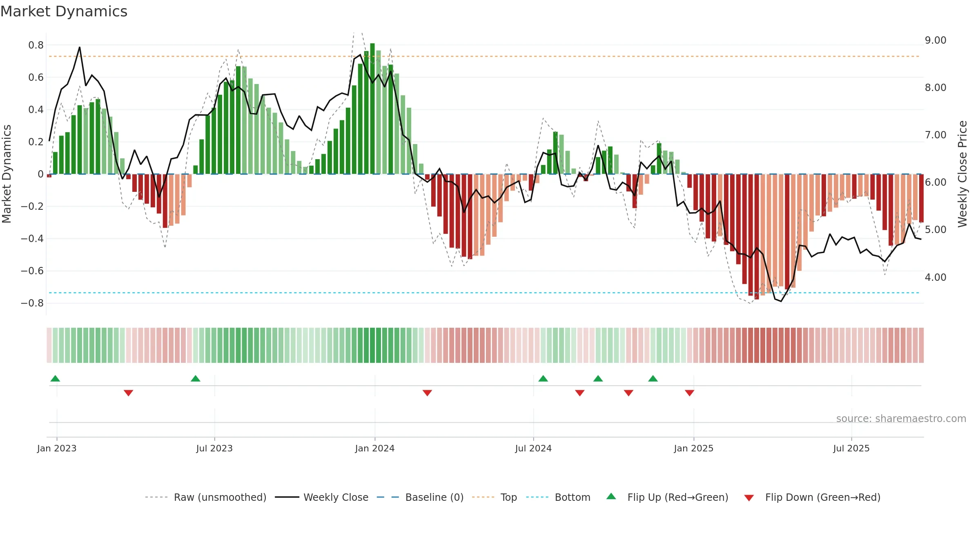
Task: Click the first green flip-up triangle at Jan 2023
Action: click(x=55, y=378)
